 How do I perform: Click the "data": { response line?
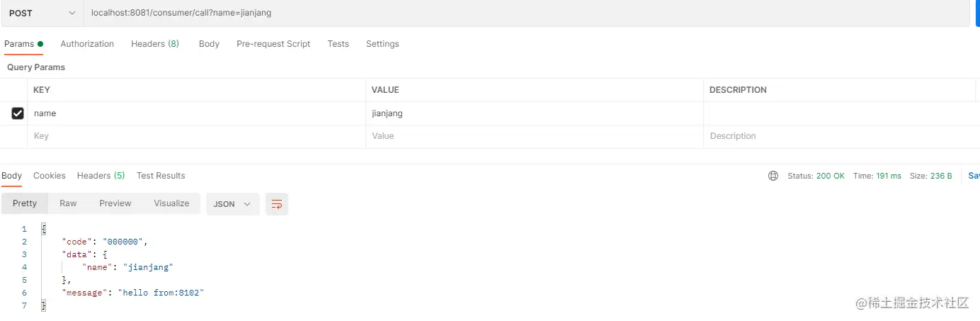click(84, 254)
